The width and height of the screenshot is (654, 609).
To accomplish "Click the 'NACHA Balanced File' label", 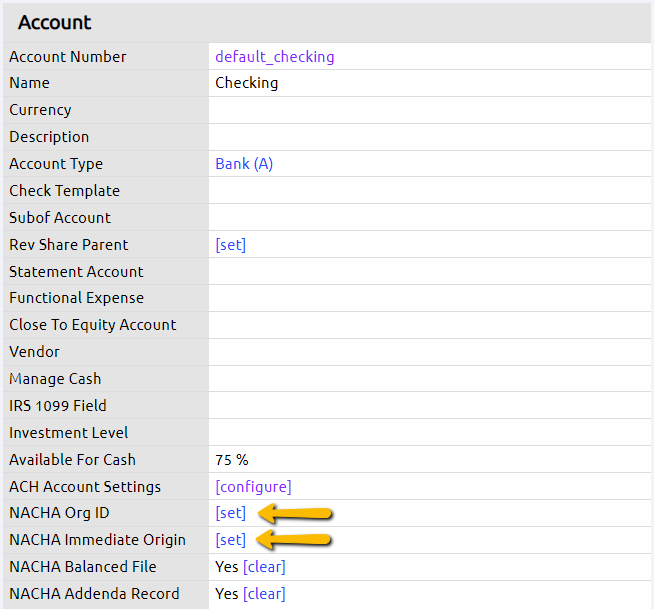I will click(x=83, y=567).
